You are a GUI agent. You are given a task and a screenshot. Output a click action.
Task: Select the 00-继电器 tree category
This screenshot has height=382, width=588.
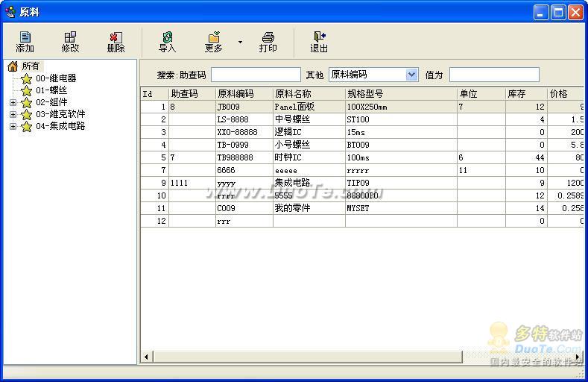tap(56, 78)
